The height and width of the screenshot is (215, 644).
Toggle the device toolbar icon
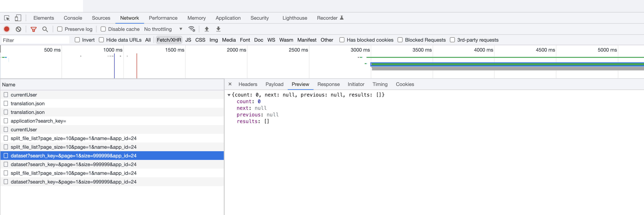(18, 18)
